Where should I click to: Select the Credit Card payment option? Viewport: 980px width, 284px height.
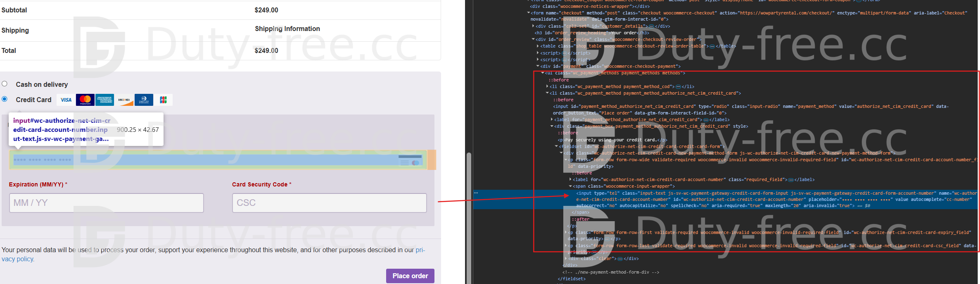[x=5, y=99]
